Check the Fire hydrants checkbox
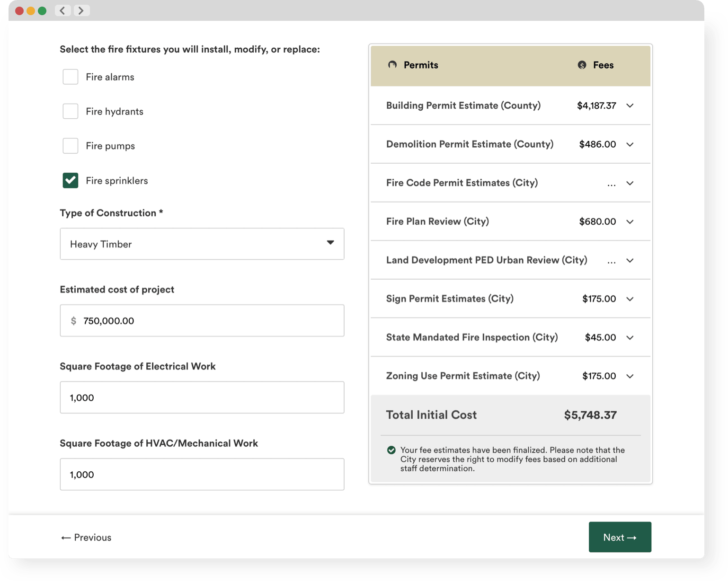 coord(71,111)
